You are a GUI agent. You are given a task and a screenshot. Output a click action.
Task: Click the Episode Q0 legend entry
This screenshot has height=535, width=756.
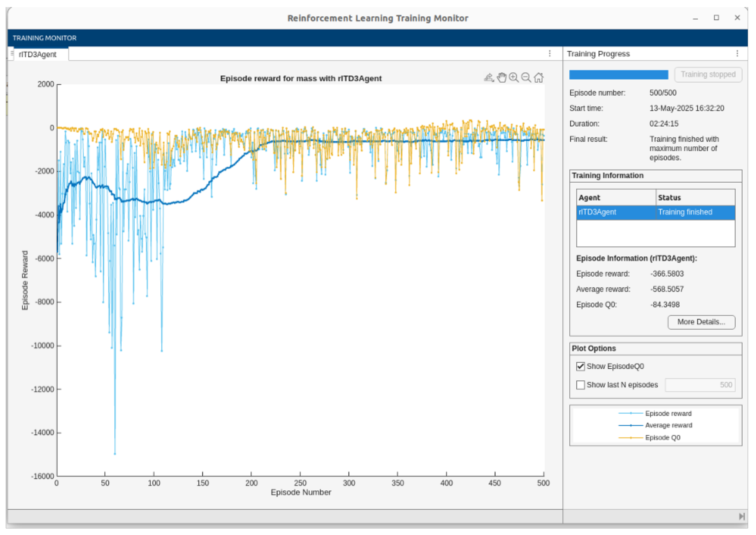coord(649,437)
